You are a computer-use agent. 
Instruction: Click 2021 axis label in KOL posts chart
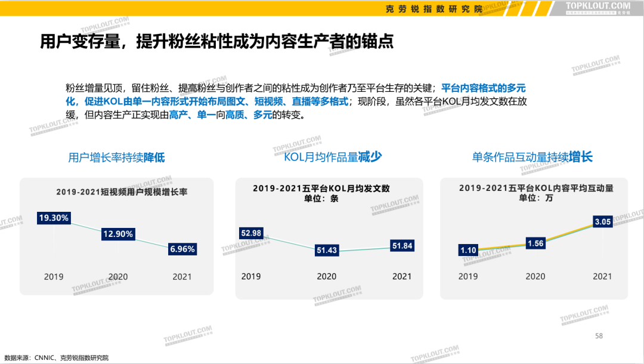[x=402, y=276]
